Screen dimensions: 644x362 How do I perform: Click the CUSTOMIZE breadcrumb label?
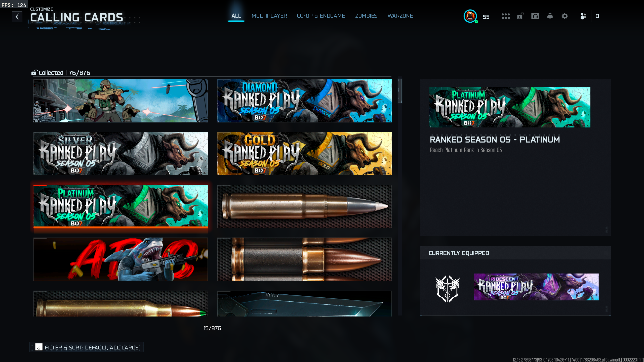[x=42, y=9]
